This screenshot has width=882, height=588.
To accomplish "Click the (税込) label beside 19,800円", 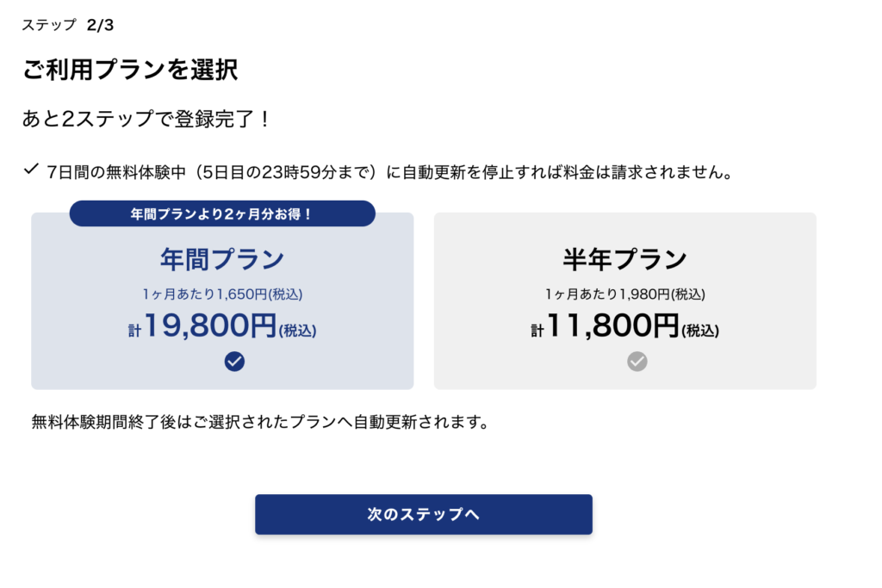I will 297,331.
